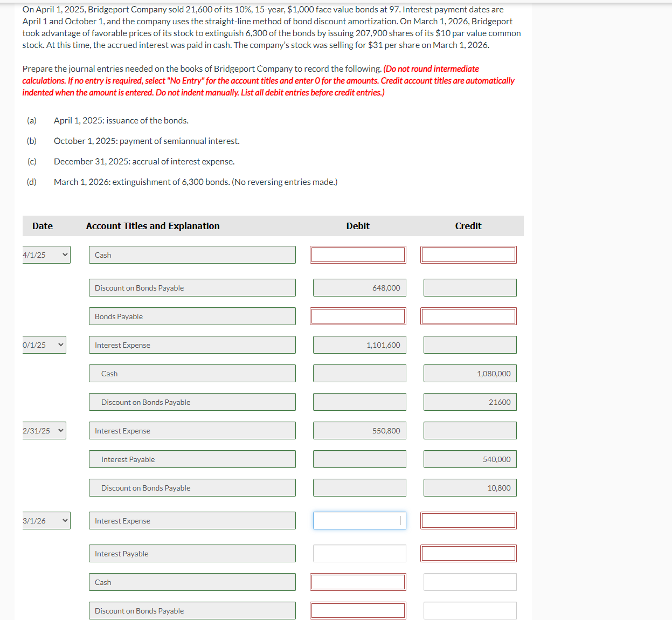
Task: Click the credit field for the 4/1/25 Cash row
Action: click(x=468, y=255)
